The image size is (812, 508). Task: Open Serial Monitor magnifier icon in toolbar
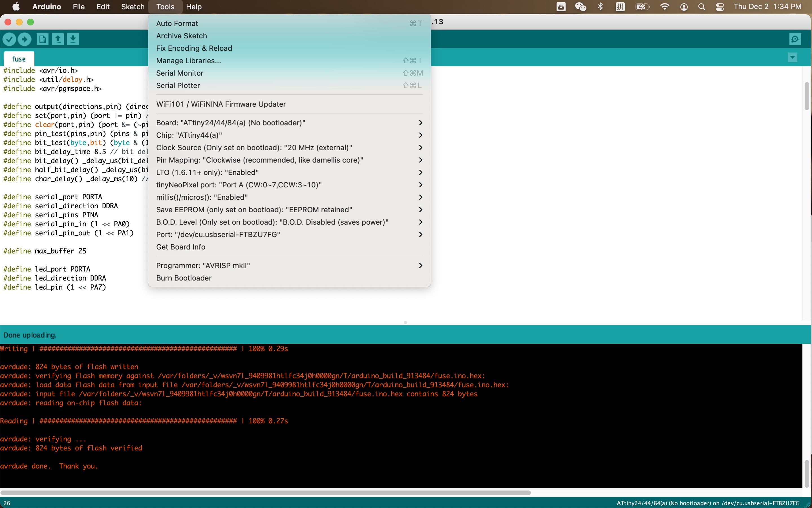[795, 39]
